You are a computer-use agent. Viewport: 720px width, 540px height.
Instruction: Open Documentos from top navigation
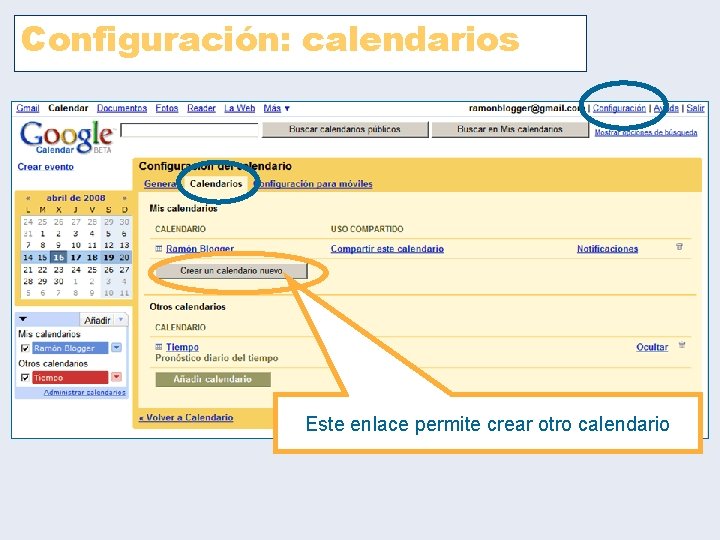pyautogui.click(x=122, y=108)
